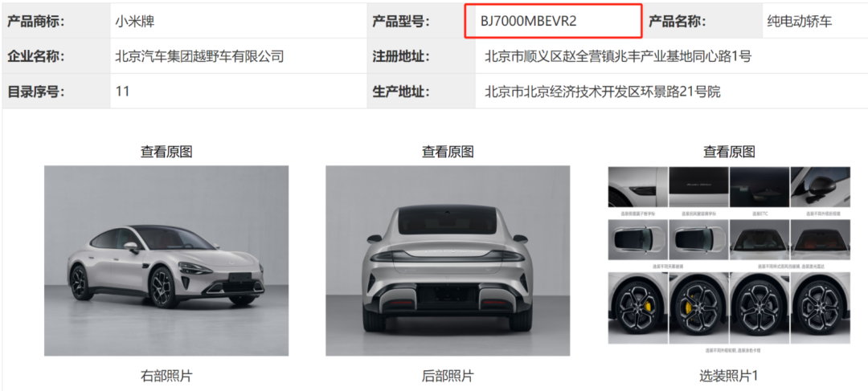Click the 选装照片1 caption

(728, 377)
